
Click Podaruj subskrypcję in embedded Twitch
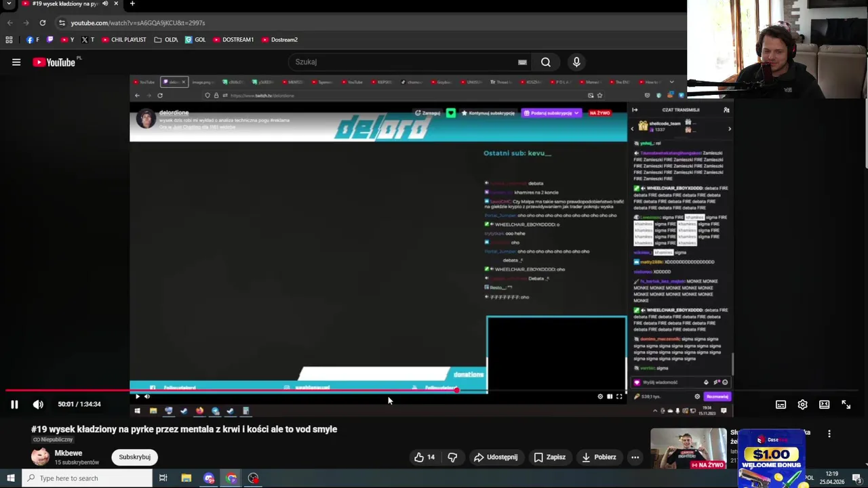coord(551,113)
